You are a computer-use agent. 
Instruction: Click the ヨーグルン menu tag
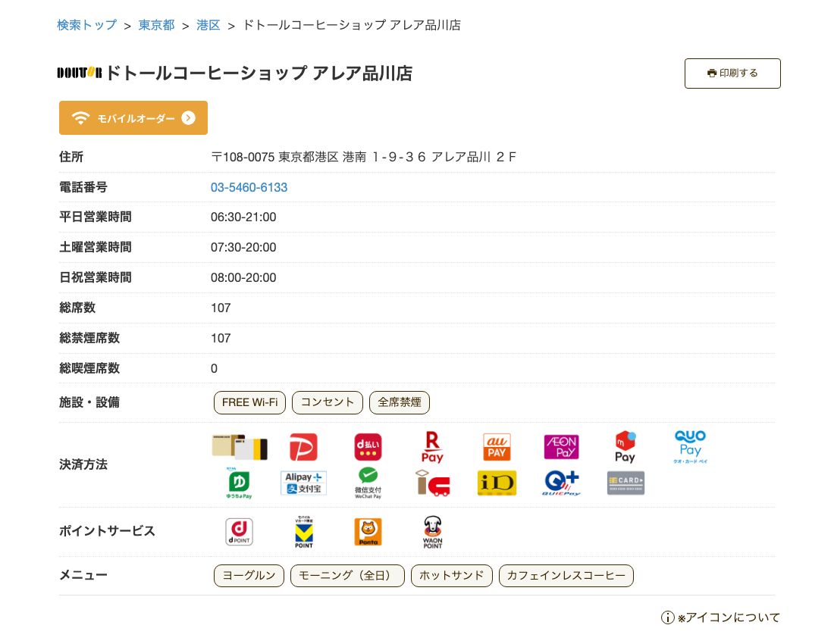point(249,576)
